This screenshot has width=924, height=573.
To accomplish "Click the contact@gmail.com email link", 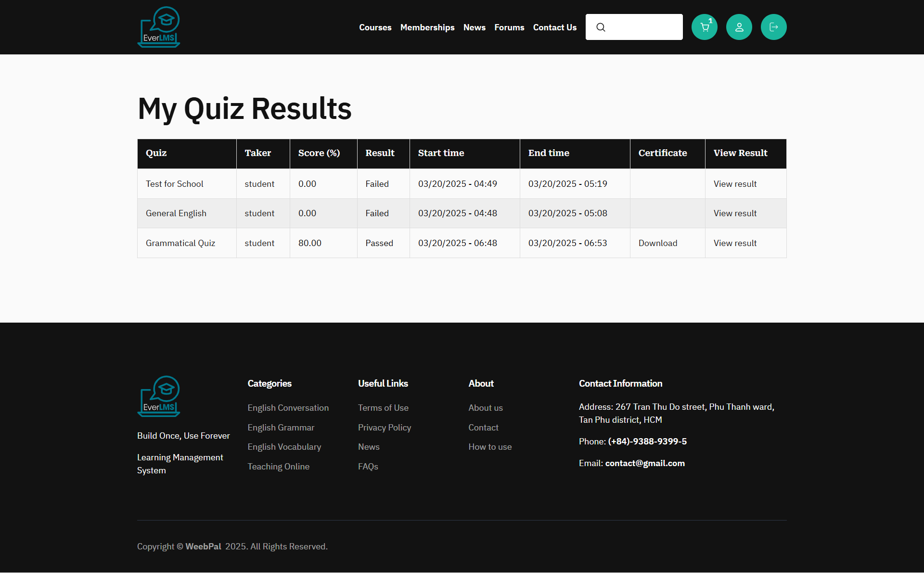I will click(644, 463).
